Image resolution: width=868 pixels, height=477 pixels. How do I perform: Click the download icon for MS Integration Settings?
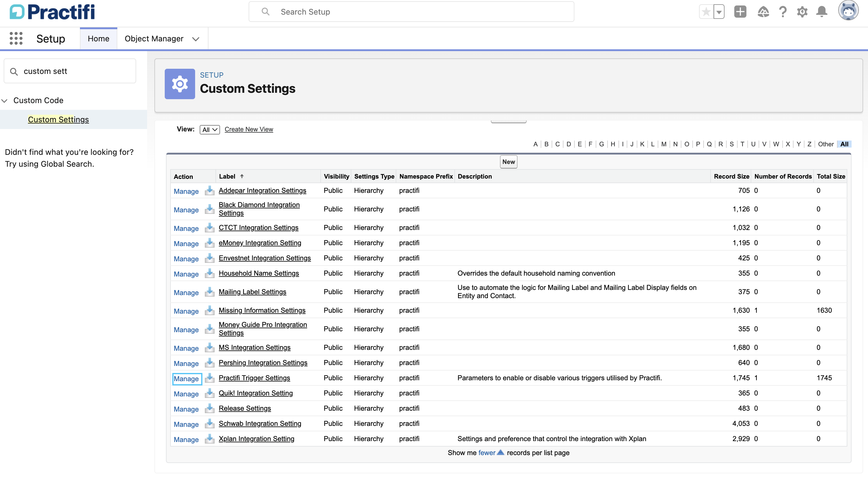(210, 347)
